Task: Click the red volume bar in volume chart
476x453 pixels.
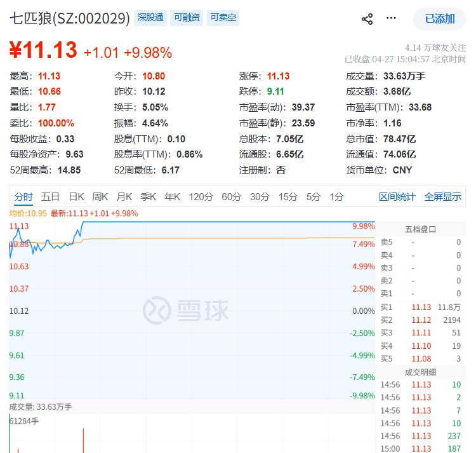Action: 83,440
